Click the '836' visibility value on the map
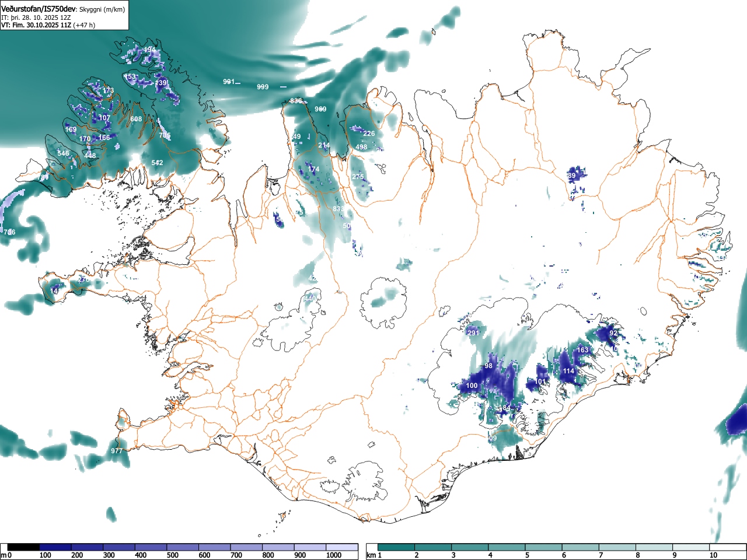The width and height of the screenshot is (747, 560). pyautogui.click(x=296, y=101)
